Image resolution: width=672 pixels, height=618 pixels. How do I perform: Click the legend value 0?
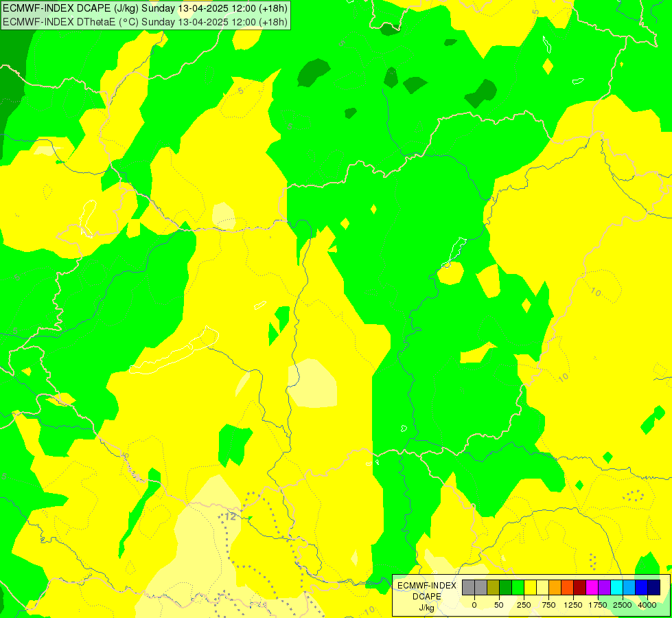coord(474,605)
